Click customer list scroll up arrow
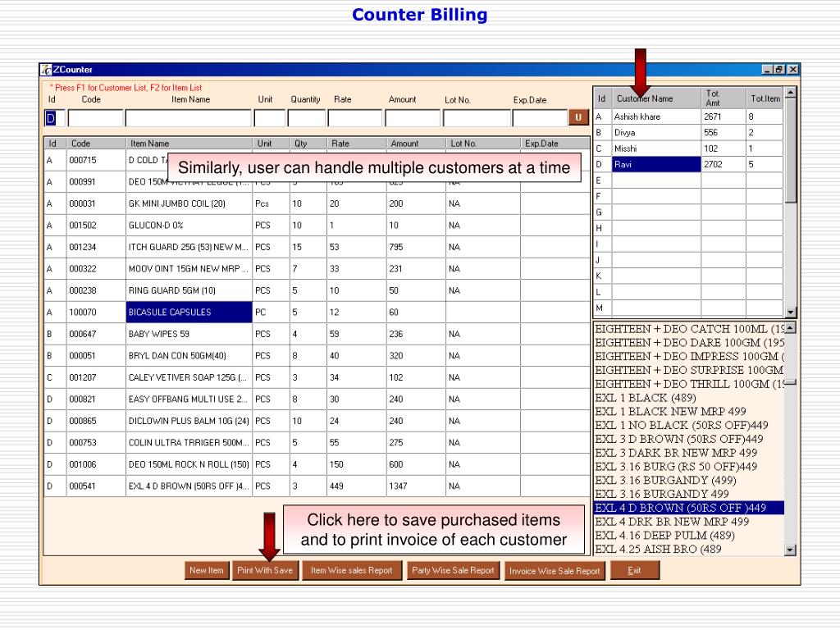The image size is (840, 630). (x=790, y=94)
